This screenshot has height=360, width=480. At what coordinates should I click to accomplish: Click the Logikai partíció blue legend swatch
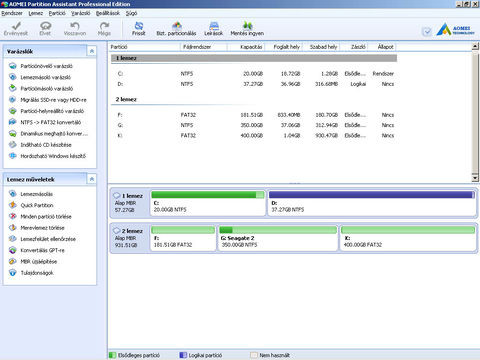(x=183, y=355)
